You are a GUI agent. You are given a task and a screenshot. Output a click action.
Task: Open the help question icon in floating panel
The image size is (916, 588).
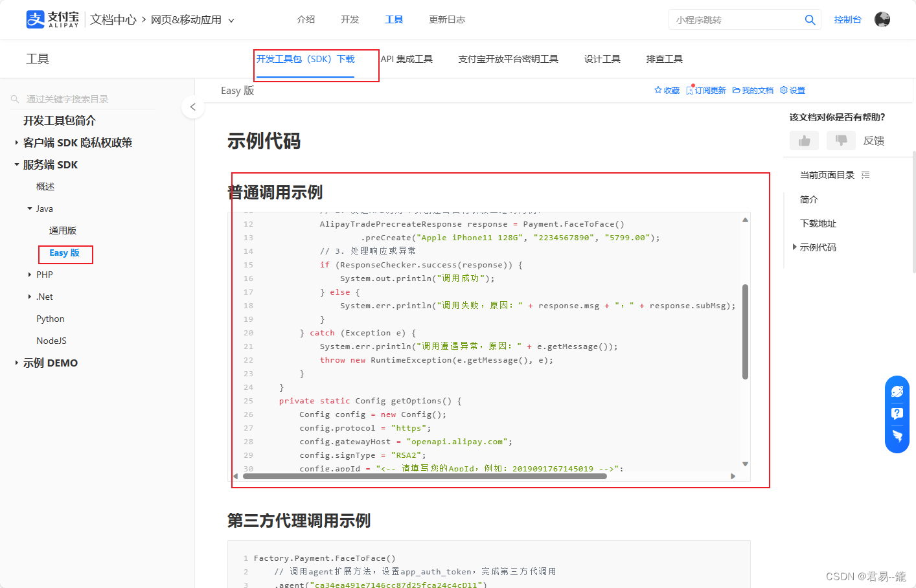[x=897, y=414]
